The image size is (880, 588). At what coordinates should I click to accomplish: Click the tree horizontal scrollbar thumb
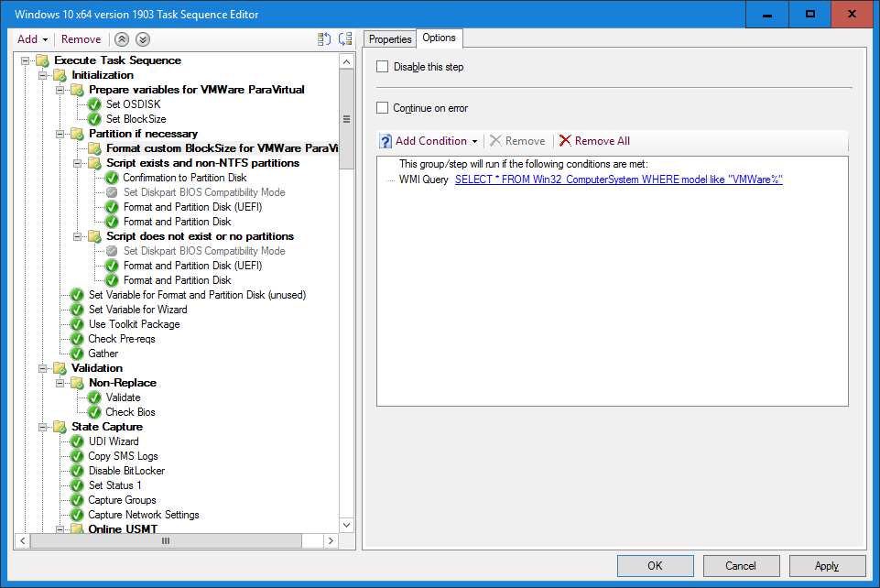click(166, 541)
